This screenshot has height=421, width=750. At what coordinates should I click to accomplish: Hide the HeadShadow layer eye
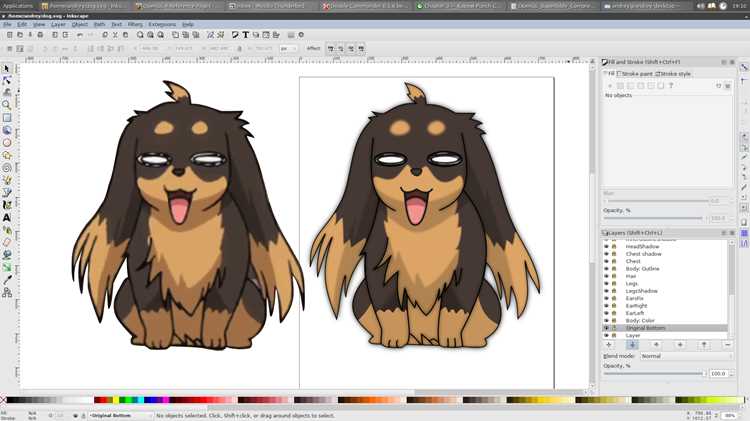click(607, 246)
